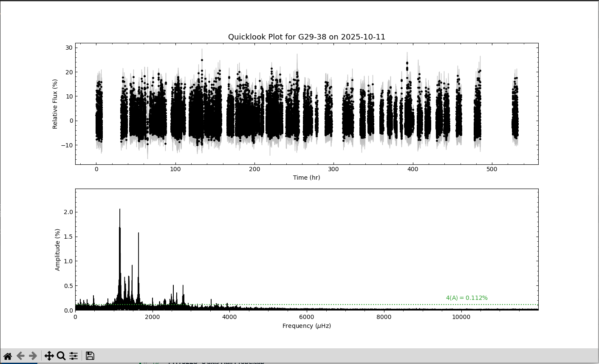
Task: Click the first light curve data cluster at 0 hr
Action: click(x=99, y=119)
